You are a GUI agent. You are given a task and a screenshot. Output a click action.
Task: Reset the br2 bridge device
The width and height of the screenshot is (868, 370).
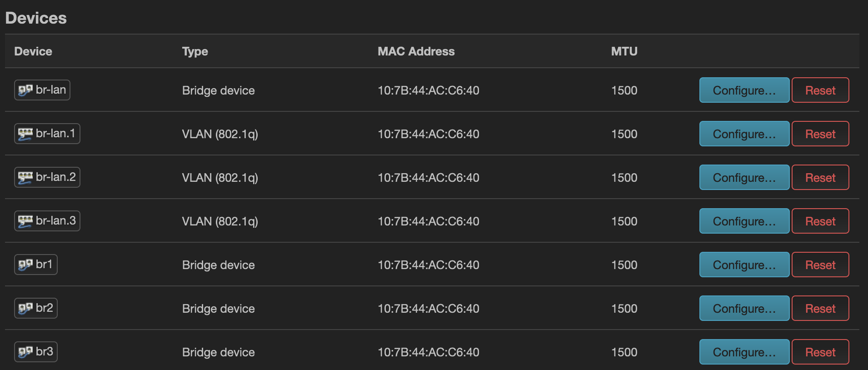820,308
